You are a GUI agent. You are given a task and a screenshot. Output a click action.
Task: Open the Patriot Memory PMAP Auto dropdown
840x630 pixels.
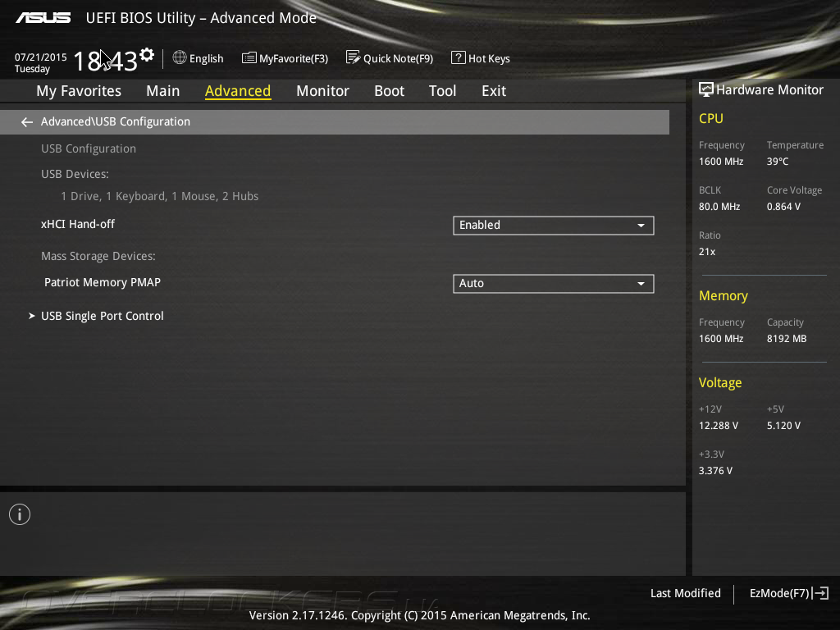[x=554, y=283]
